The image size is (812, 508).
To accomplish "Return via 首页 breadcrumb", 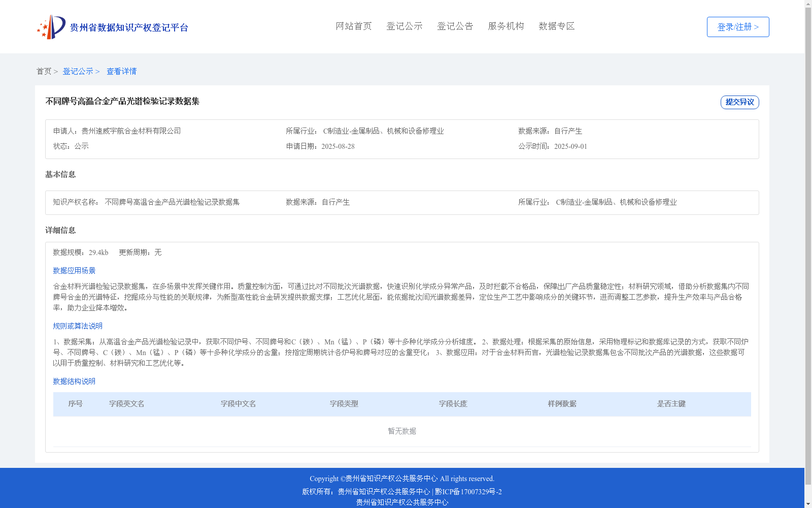I will (44, 71).
